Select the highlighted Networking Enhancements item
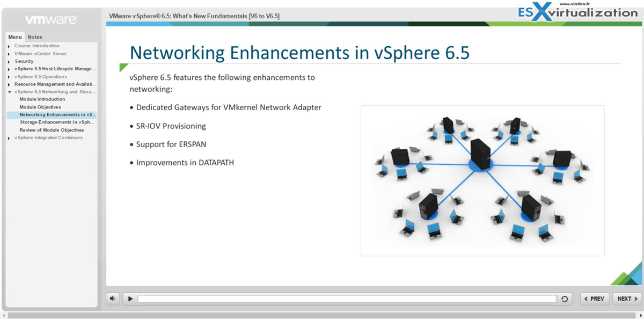Viewport: 644px width, 319px height. point(52,115)
